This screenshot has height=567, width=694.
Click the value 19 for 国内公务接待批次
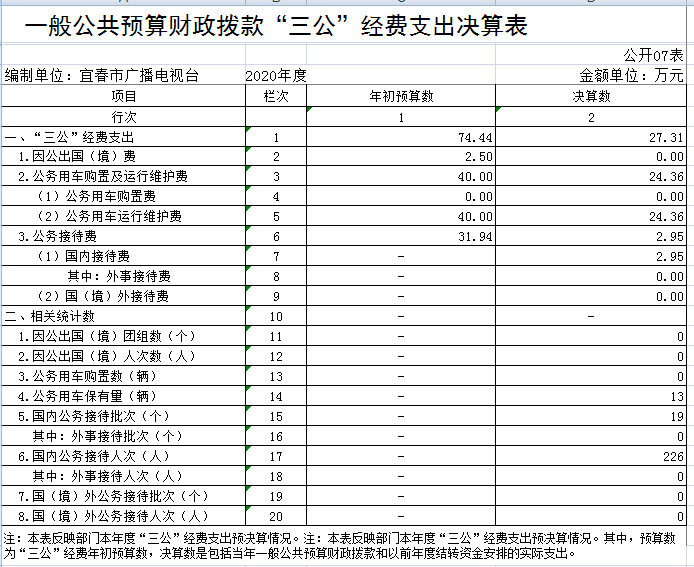(677, 417)
